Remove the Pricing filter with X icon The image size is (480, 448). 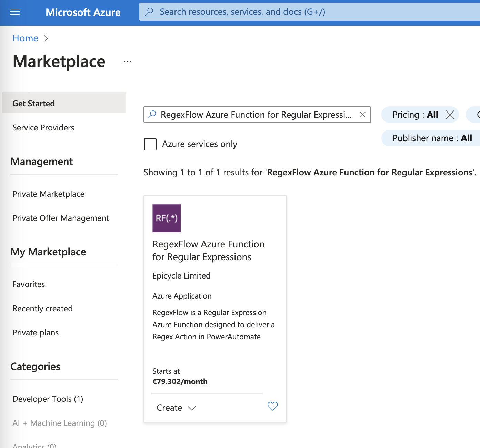(x=450, y=115)
